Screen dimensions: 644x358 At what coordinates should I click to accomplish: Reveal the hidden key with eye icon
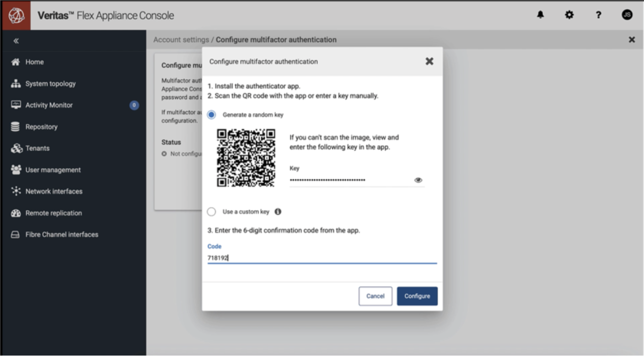pyautogui.click(x=418, y=180)
